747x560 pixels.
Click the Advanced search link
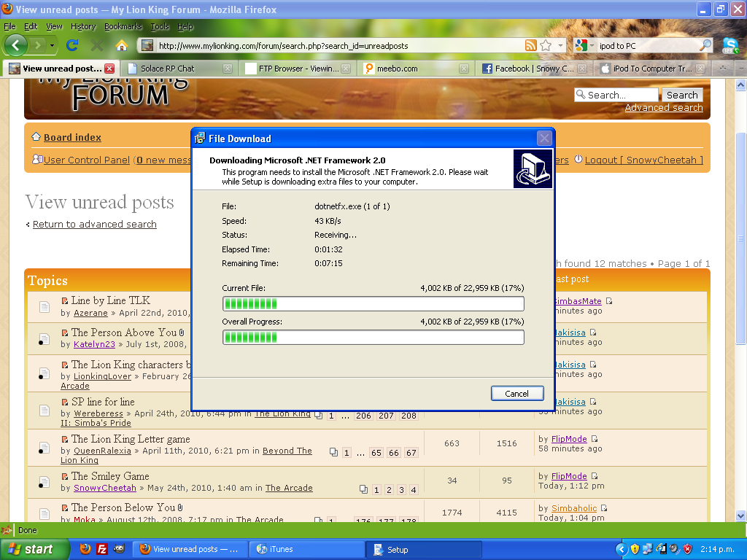click(664, 108)
